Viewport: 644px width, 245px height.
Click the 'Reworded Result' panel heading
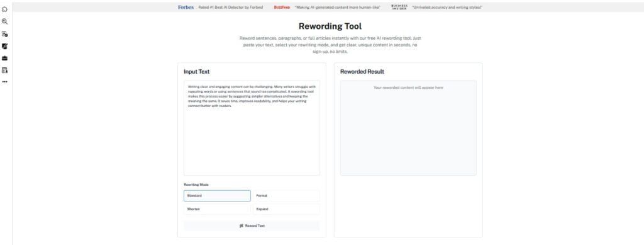click(x=362, y=72)
